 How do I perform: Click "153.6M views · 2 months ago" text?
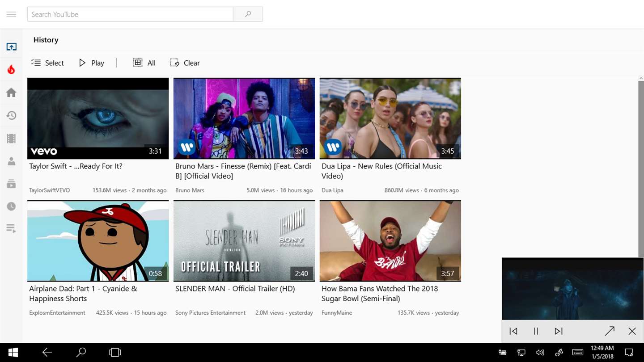pyautogui.click(x=130, y=190)
